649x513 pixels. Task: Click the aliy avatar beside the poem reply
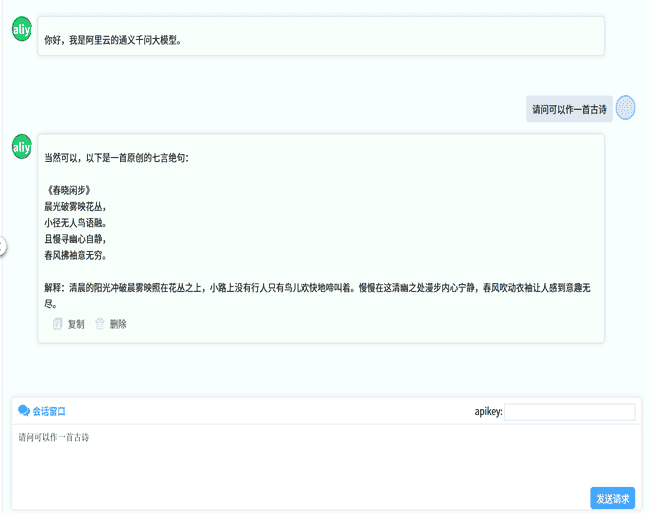[21, 146]
